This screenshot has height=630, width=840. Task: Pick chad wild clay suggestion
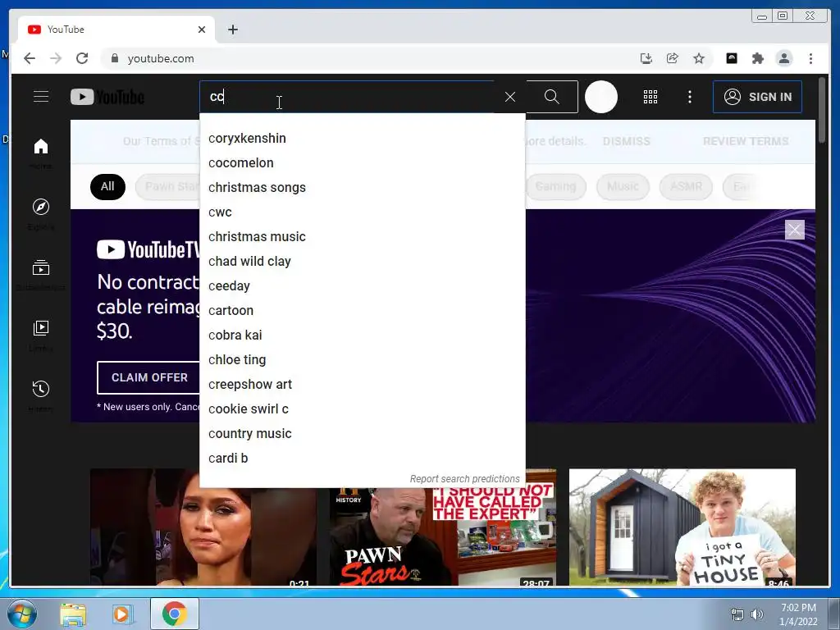pos(362,262)
